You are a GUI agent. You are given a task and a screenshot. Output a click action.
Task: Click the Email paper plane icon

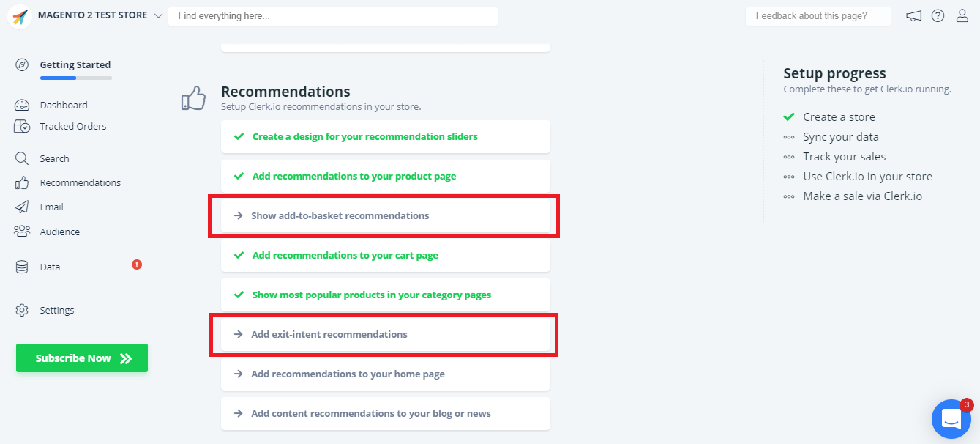(x=22, y=207)
